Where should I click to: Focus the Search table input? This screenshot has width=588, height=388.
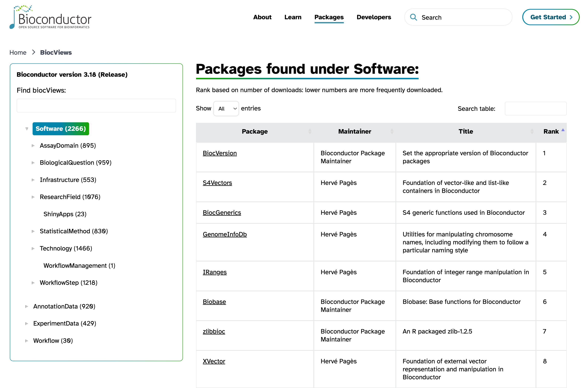click(535, 108)
